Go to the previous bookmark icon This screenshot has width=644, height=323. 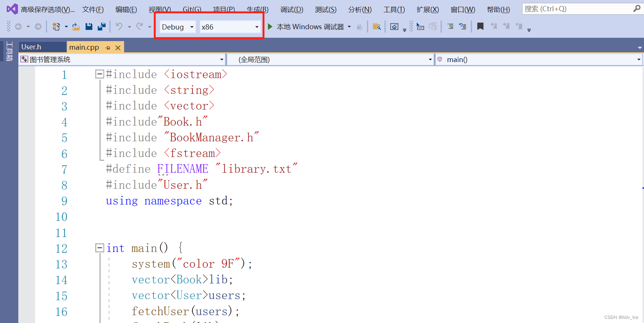coord(494,26)
